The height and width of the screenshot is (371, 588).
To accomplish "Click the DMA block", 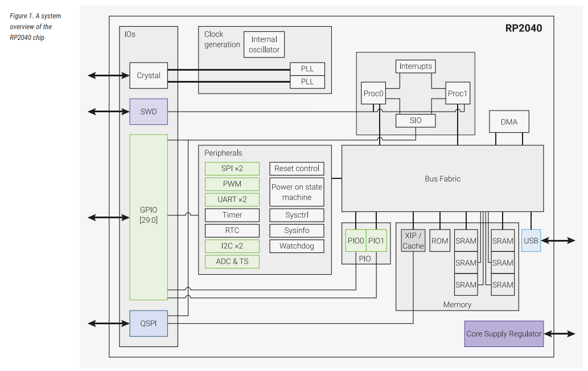I will pyautogui.click(x=509, y=122).
